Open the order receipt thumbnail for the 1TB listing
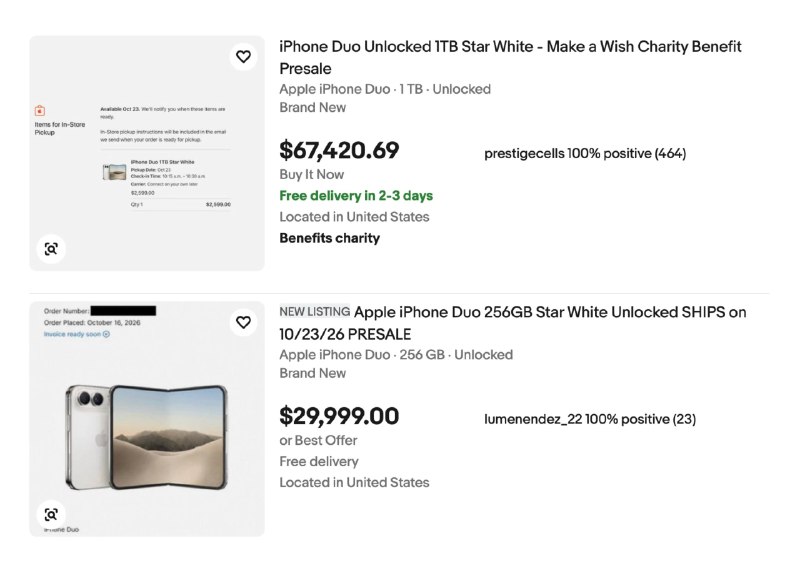The height and width of the screenshot is (574, 800). point(147,153)
